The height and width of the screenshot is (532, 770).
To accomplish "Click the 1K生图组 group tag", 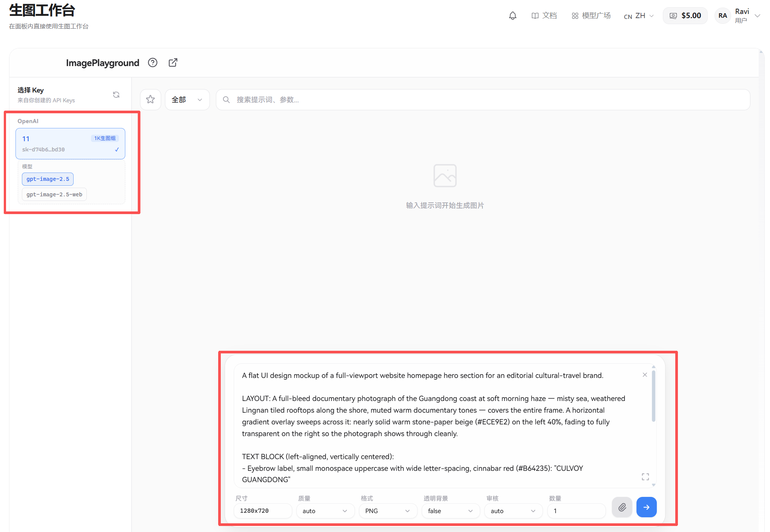I will (105, 138).
